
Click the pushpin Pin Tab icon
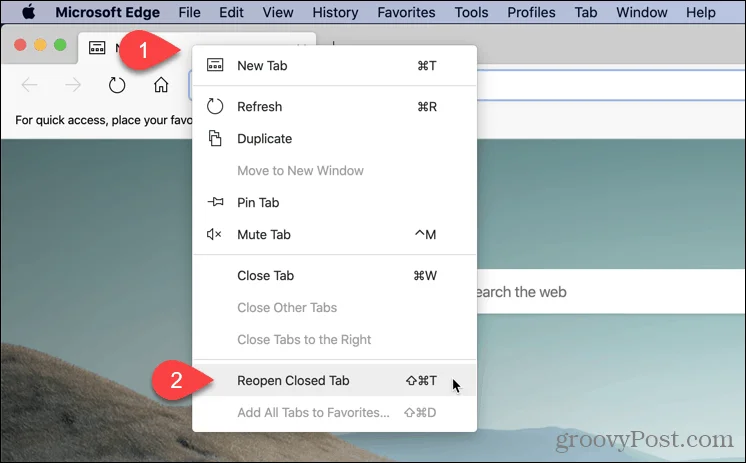215,202
